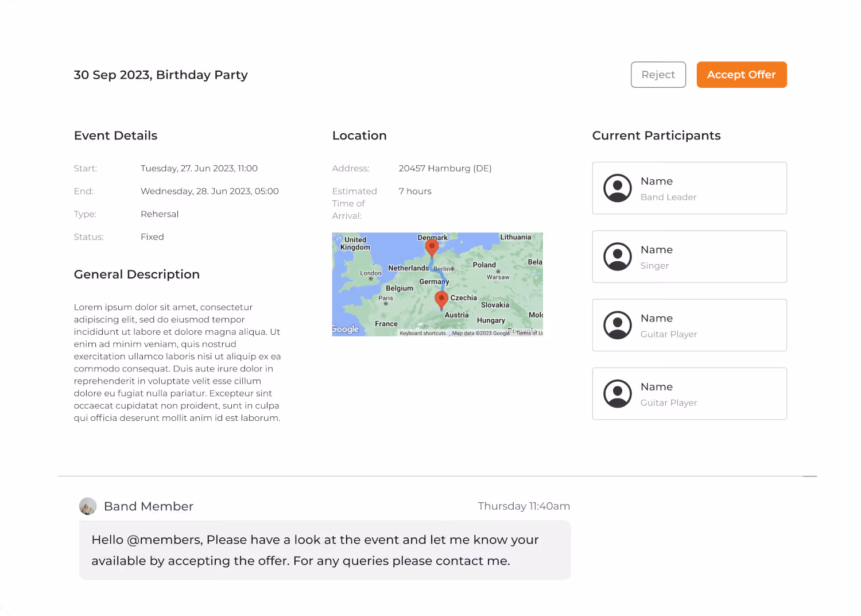Select the Hello @members chat message bubble
The width and height of the screenshot is (861, 616).
click(324, 550)
